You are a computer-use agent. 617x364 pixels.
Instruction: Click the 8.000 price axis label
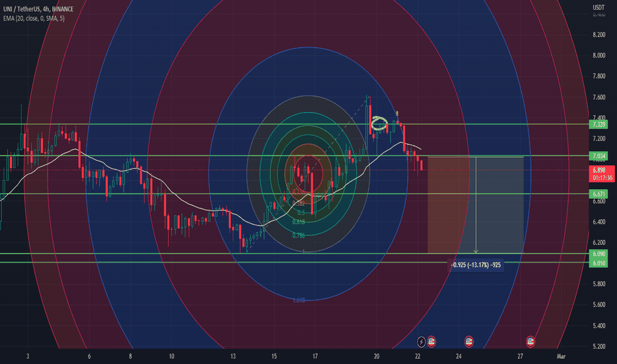tap(598, 56)
